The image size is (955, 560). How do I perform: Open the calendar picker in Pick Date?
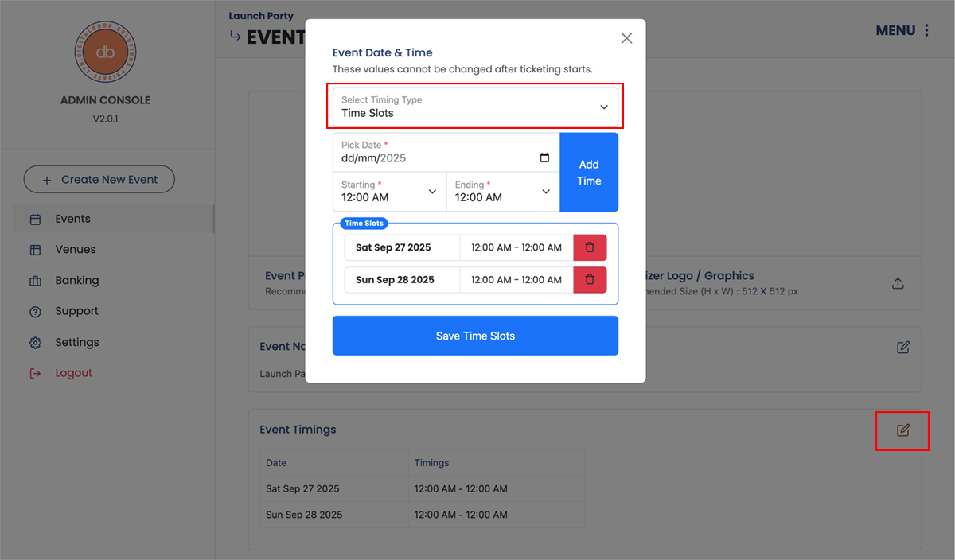pyautogui.click(x=544, y=157)
